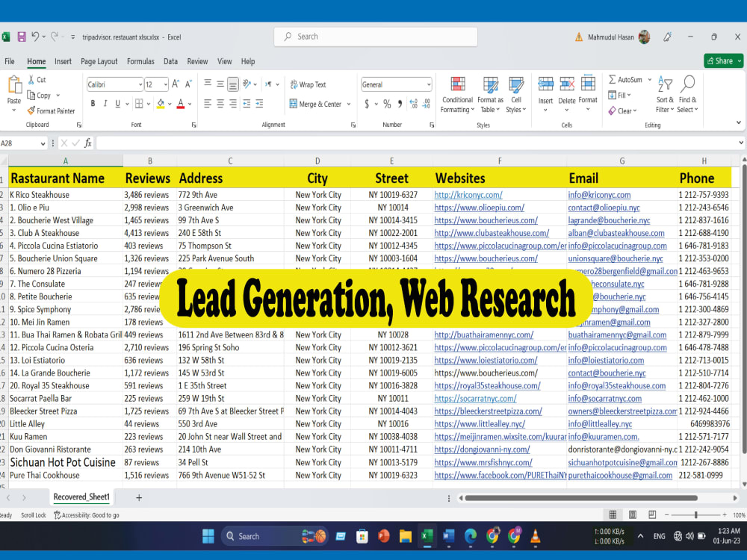
Task: Click the Copy button
Action: pos(39,96)
